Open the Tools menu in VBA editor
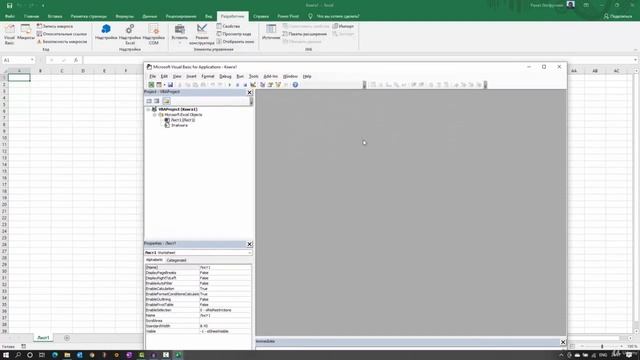This screenshot has height=360, width=640. click(x=253, y=76)
